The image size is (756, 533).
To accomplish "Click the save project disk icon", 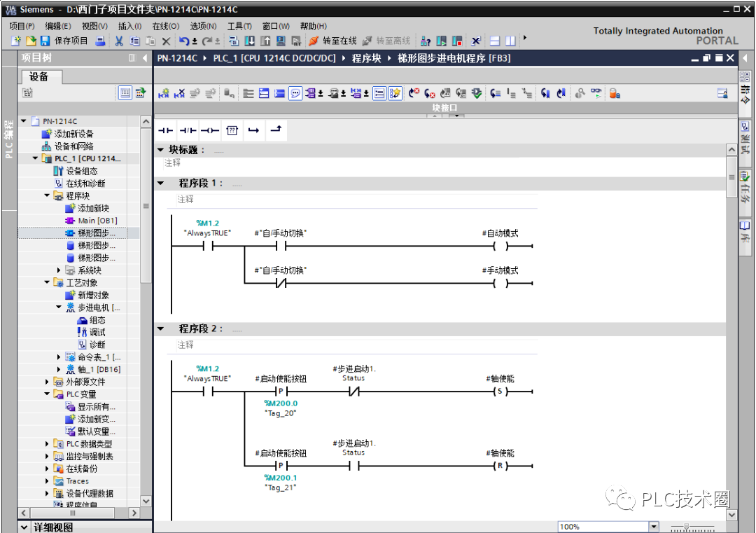I will [45, 41].
